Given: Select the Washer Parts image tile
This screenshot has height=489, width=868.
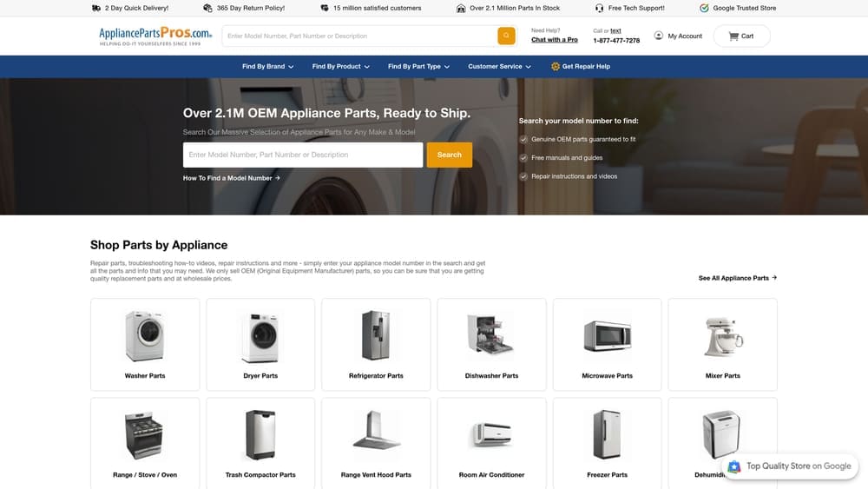Looking at the screenshot, I should tap(145, 336).
